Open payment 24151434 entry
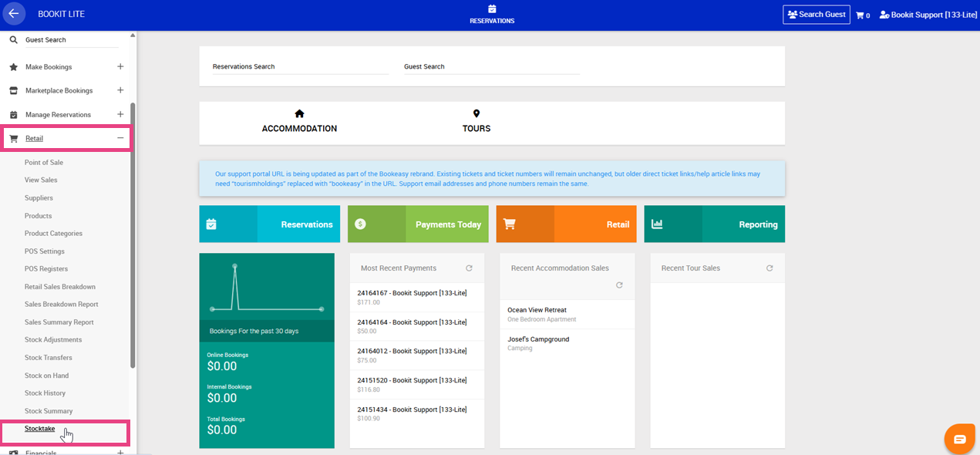The height and width of the screenshot is (455, 980). pos(416,413)
